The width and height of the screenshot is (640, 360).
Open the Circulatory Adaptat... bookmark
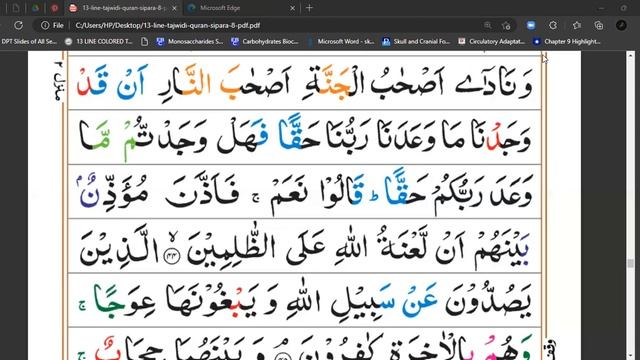coord(491,41)
